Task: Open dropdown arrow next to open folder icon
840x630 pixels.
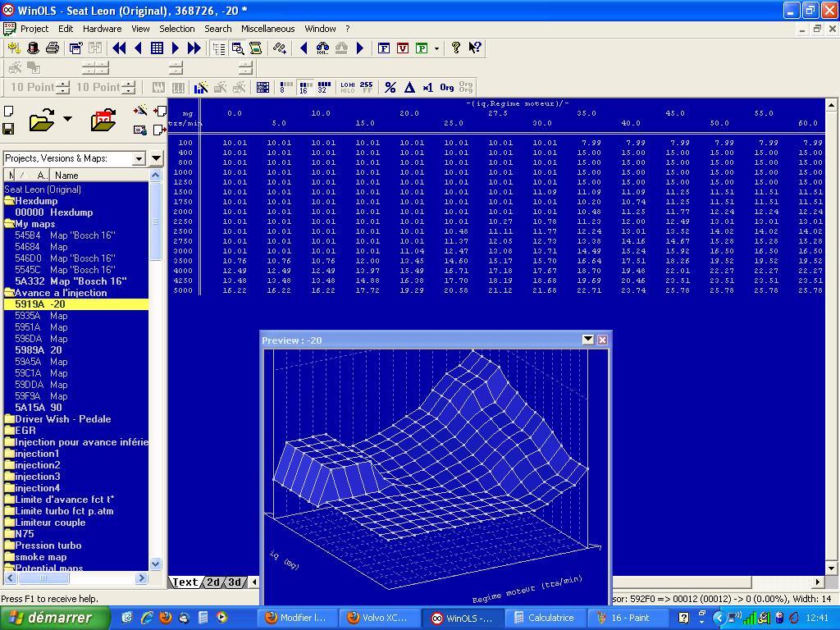Action: 67,118
